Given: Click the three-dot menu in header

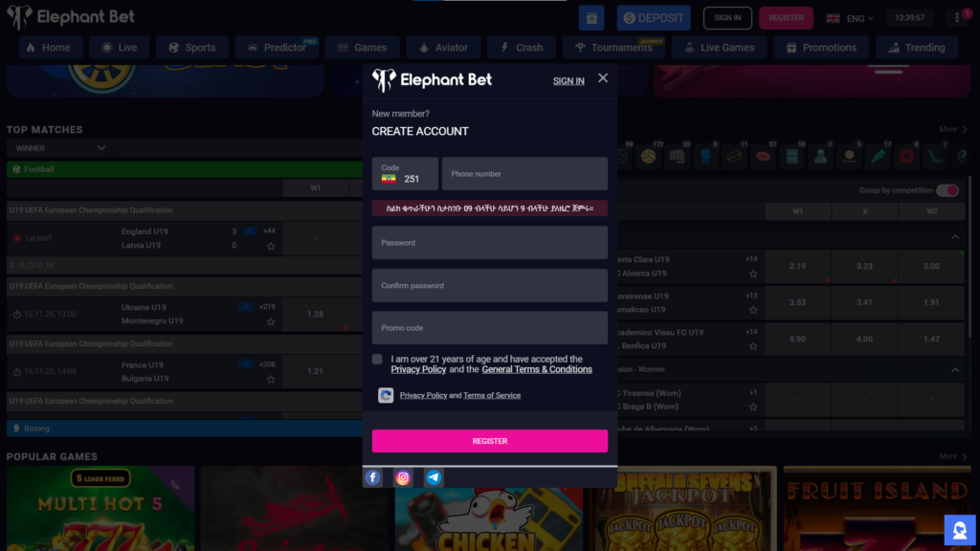Looking at the screenshot, I should tap(958, 17).
